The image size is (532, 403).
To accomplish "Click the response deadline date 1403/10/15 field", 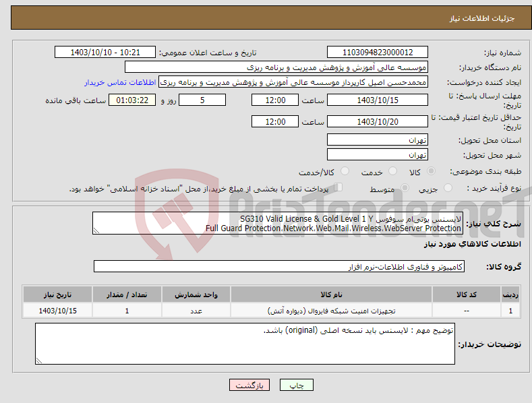I will point(378,100).
